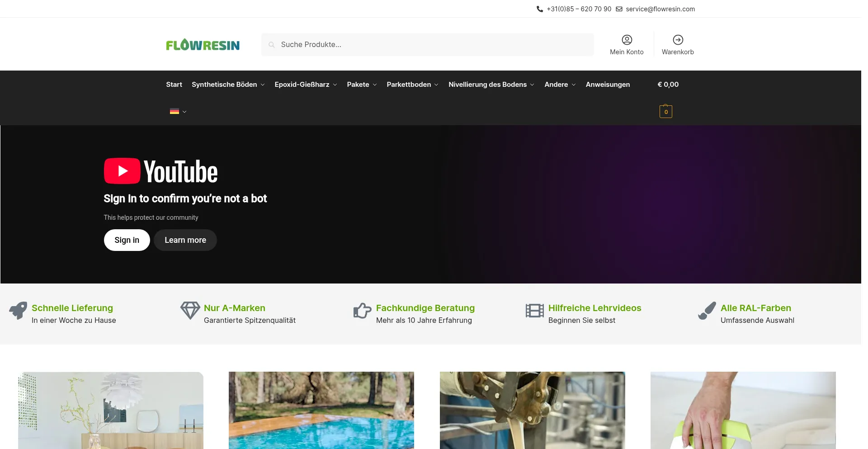Click the cart bag icon showing 0

[666, 111]
